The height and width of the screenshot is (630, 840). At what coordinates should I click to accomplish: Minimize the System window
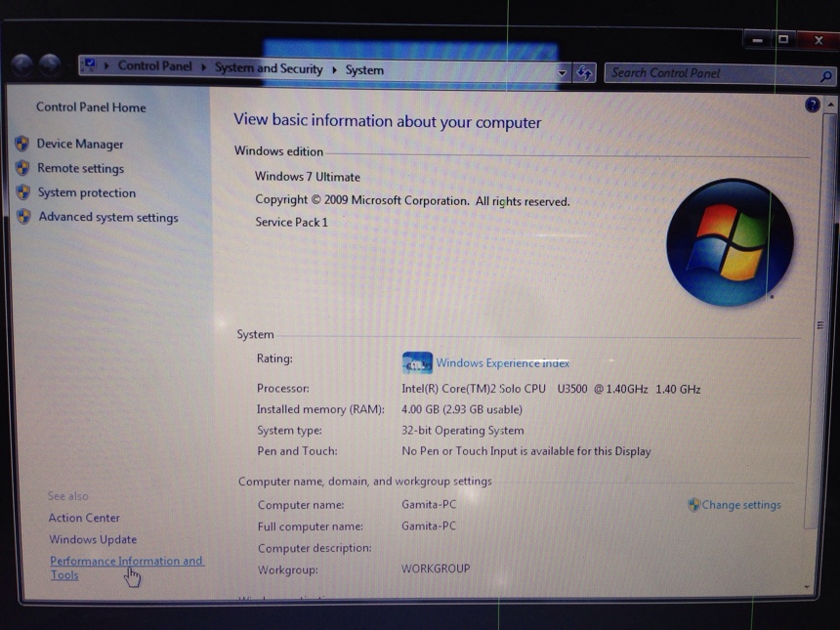pos(758,40)
